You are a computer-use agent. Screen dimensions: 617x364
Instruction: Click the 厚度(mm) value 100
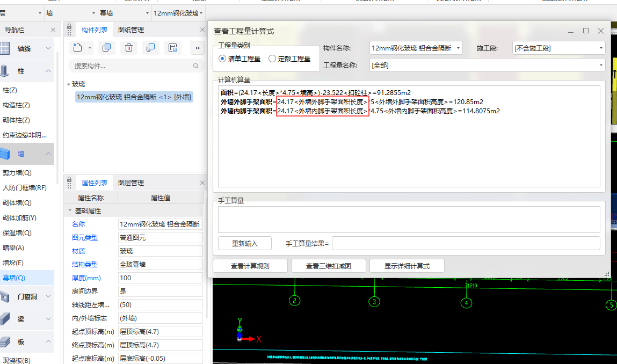tap(161, 278)
